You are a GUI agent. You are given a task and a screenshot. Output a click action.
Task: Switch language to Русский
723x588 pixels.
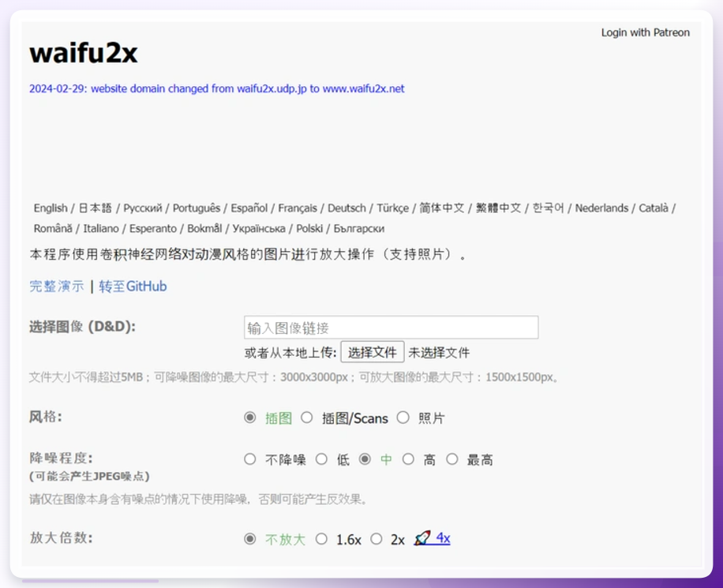[x=143, y=208]
